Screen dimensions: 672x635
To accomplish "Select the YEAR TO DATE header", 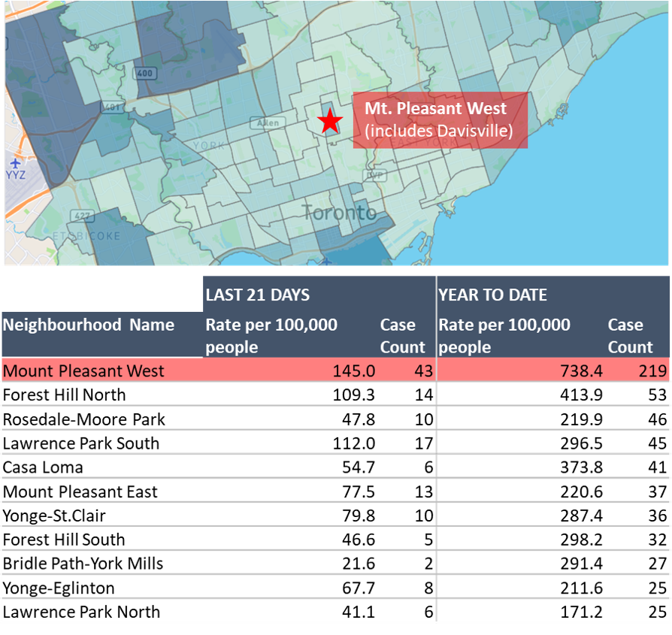I will [x=492, y=295].
